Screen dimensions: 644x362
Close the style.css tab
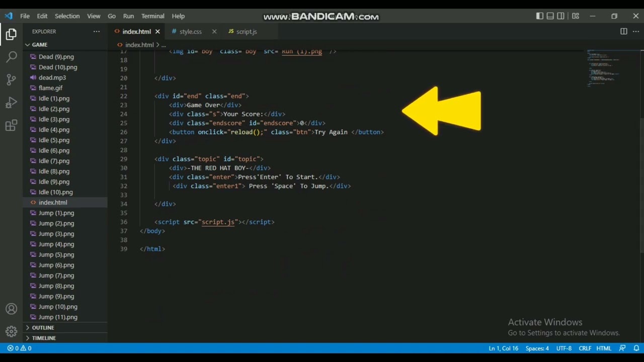[214, 31]
